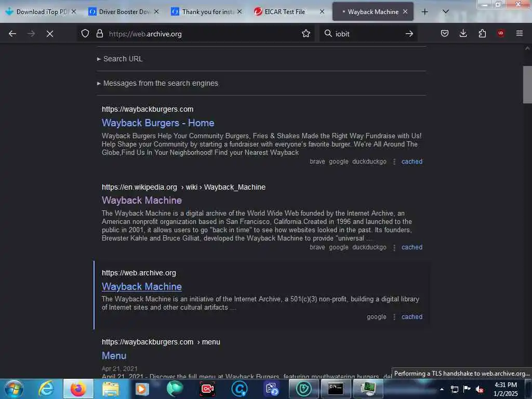
Task: Click the address bar URL field
Action: [x=203, y=34]
